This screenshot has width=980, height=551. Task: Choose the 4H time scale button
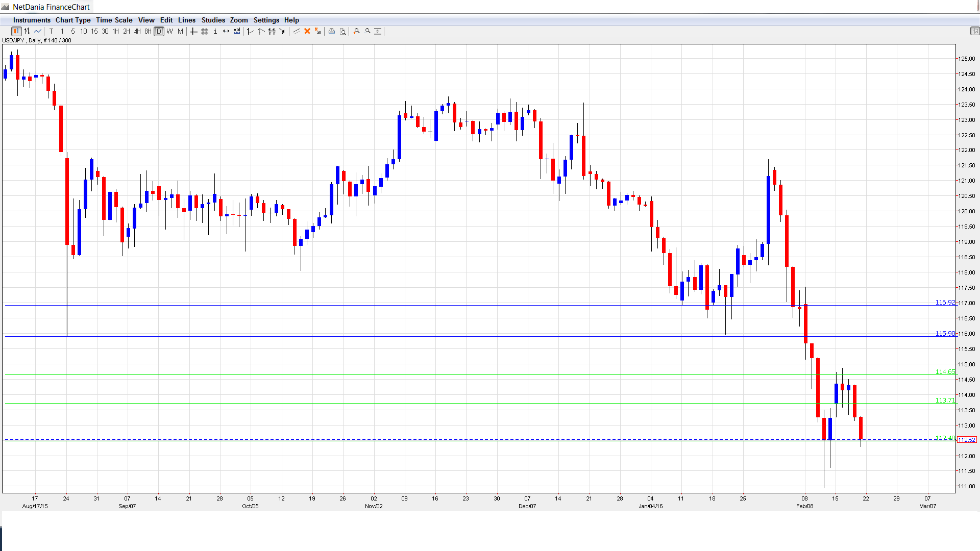(x=137, y=32)
